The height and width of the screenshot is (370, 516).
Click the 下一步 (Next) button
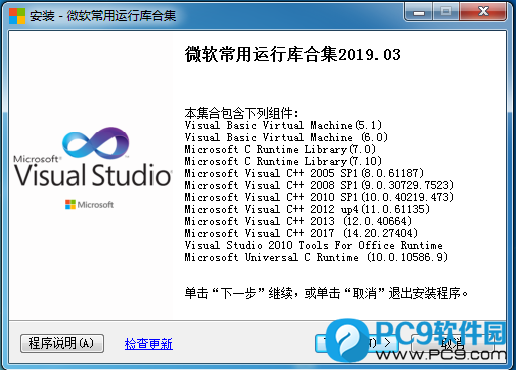(x=356, y=343)
